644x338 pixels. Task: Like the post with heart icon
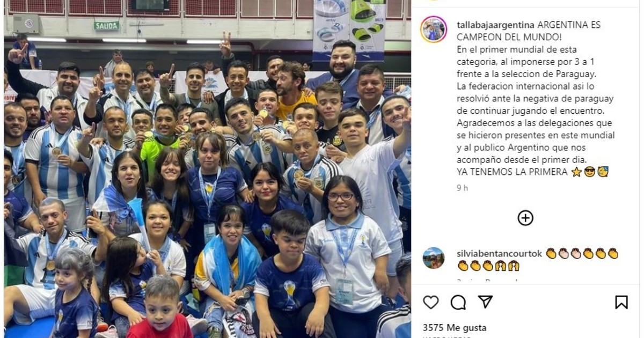[431, 302]
